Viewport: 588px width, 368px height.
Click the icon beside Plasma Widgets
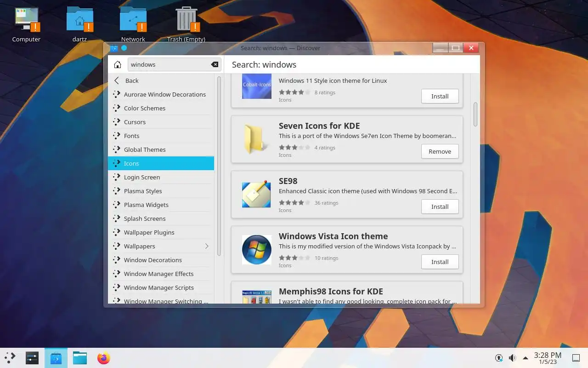[117, 205]
